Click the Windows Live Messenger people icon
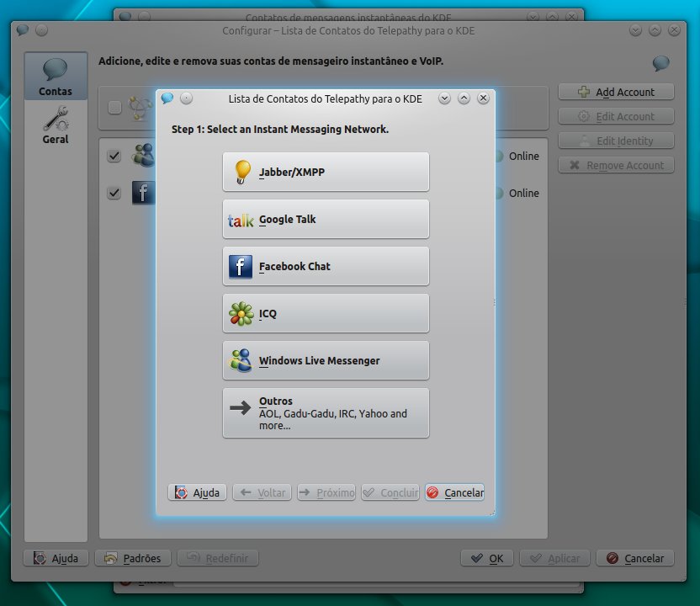700x606 pixels. pos(241,360)
